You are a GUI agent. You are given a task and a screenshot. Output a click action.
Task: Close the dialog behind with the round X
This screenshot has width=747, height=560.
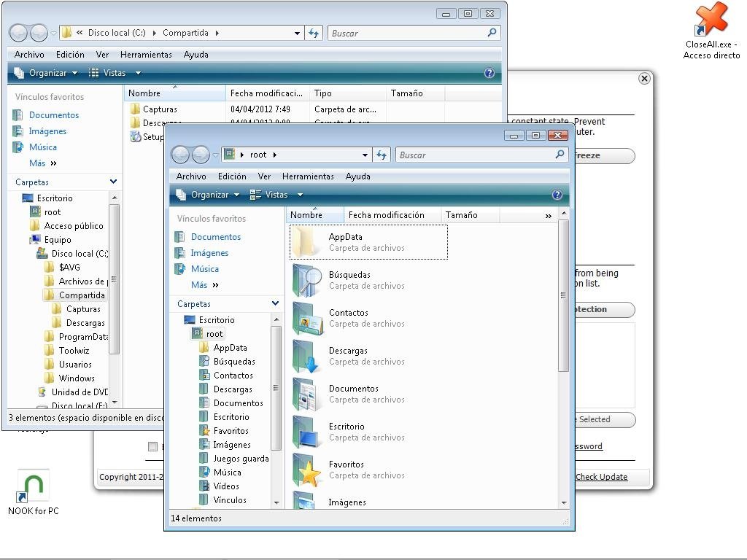point(644,79)
